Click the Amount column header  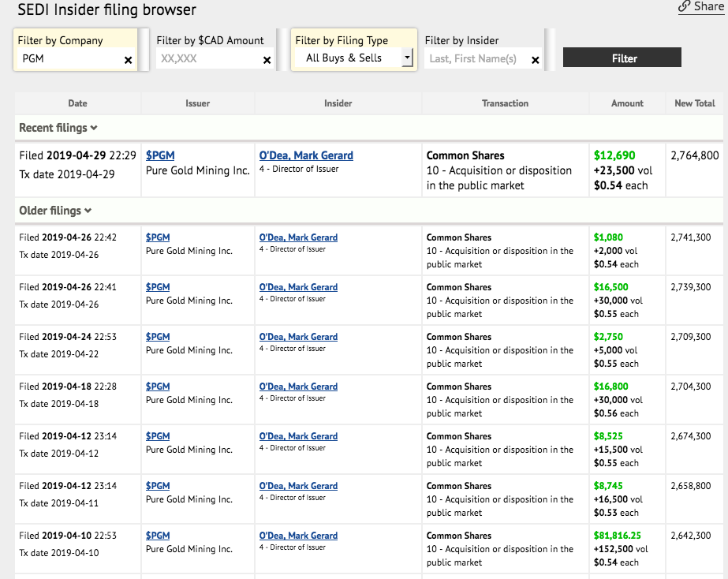(627, 103)
